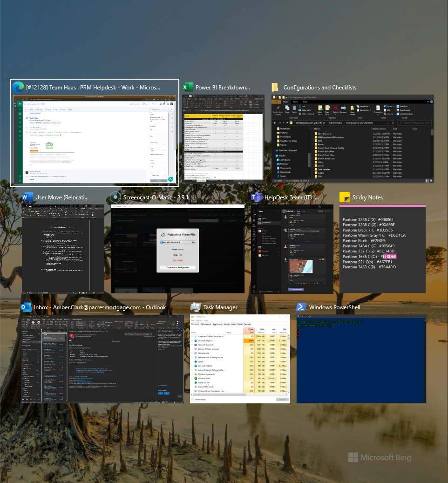This screenshot has width=448, height=483.
Task: Expand Microsoft Edge process in Task Manager
Action: (x=192, y=340)
